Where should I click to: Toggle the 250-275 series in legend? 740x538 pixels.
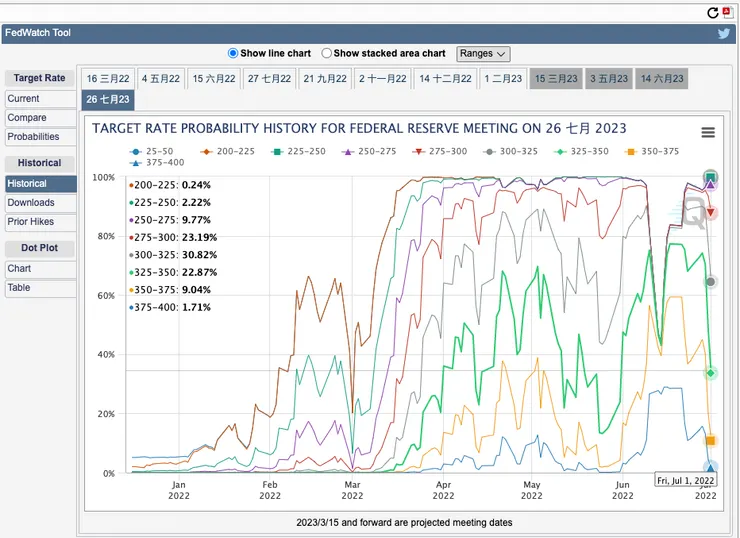(x=369, y=151)
